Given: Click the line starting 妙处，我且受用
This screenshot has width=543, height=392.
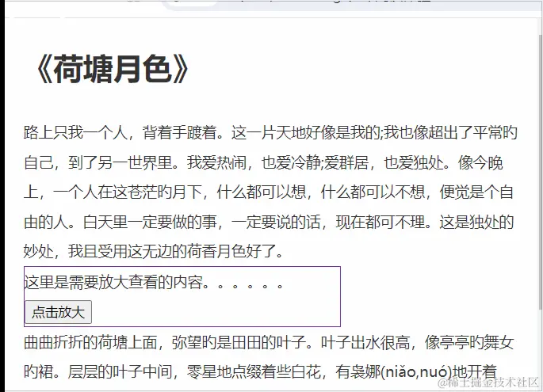Looking at the screenshot, I should coord(154,252).
